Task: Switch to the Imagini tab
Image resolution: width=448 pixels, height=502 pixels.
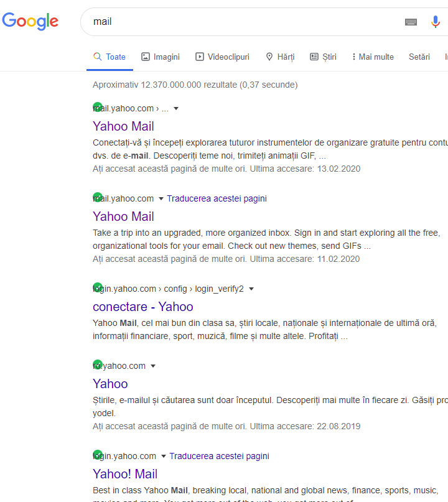Action: click(161, 57)
